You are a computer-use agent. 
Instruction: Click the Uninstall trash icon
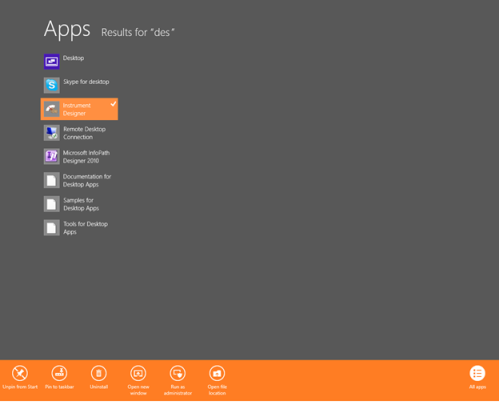point(99,373)
